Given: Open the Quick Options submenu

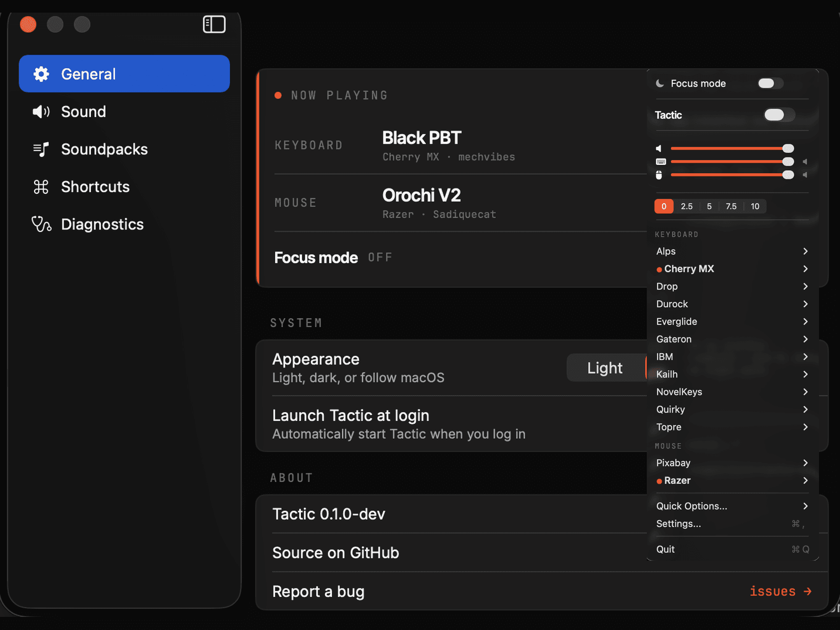Looking at the screenshot, I should [x=732, y=506].
